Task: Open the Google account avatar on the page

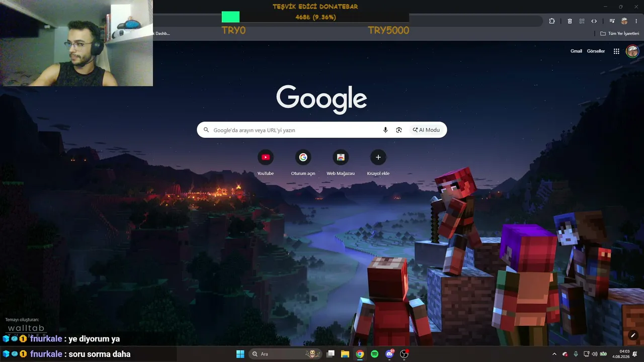Action: pyautogui.click(x=632, y=51)
